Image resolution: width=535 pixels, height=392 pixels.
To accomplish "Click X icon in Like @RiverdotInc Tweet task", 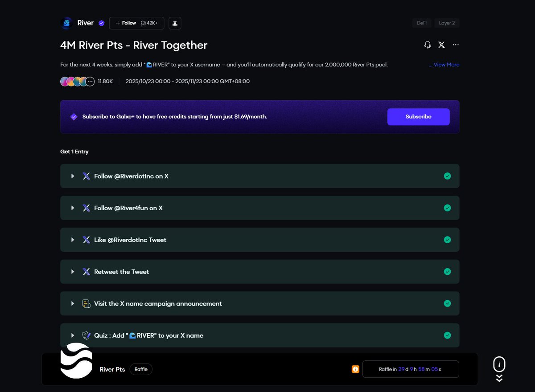I will [x=86, y=240].
